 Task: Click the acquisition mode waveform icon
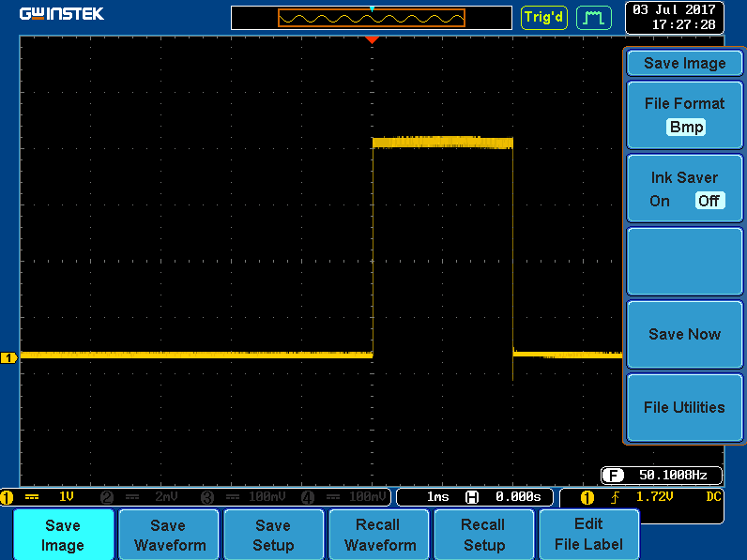pos(594,18)
